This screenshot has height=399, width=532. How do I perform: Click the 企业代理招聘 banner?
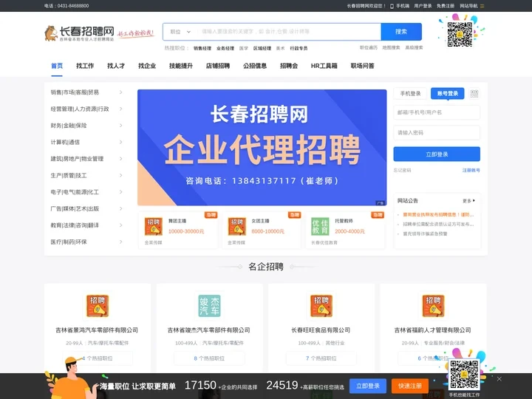[x=262, y=148]
